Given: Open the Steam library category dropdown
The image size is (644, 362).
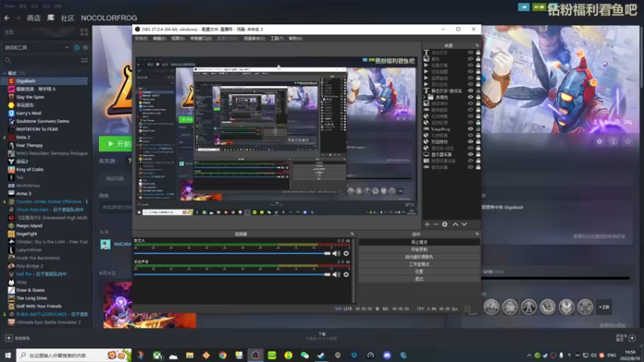Looking at the screenshot, I should [36, 47].
